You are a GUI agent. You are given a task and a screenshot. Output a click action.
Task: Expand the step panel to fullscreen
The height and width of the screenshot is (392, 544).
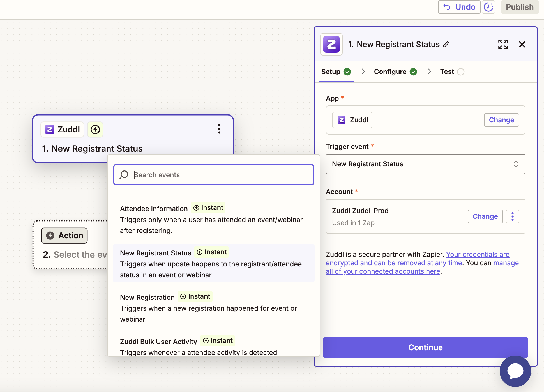(503, 44)
